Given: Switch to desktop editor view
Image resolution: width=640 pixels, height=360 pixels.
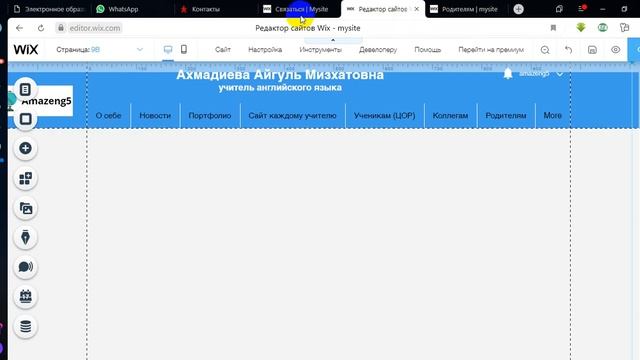Looking at the screenshot, I should 168,49.
